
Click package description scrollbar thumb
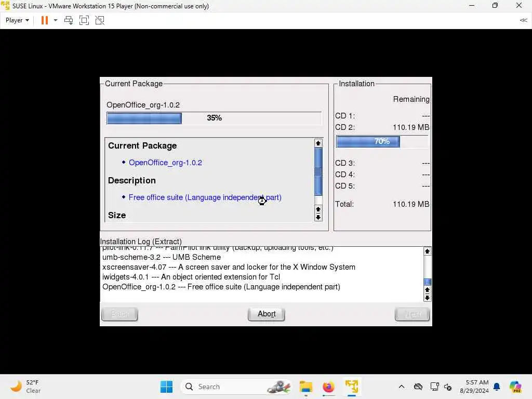pos(318,172)
